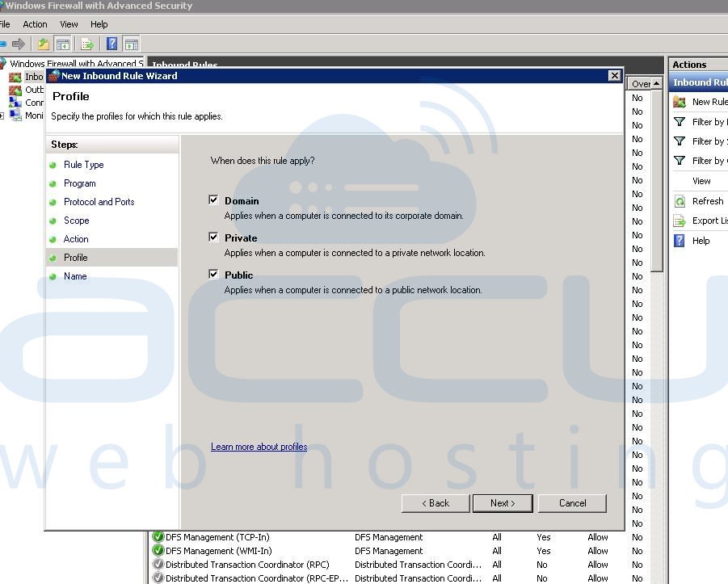Cancel the New Inbound Rule Wizard
This screenshot has width=728, height=584.
pyautogui.click(x=573, y=503)
